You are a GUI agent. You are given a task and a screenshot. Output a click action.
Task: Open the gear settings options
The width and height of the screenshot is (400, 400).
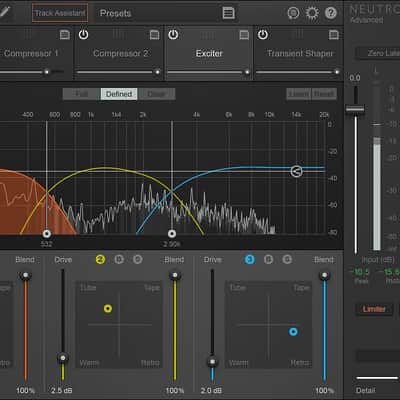click(312, 13)
